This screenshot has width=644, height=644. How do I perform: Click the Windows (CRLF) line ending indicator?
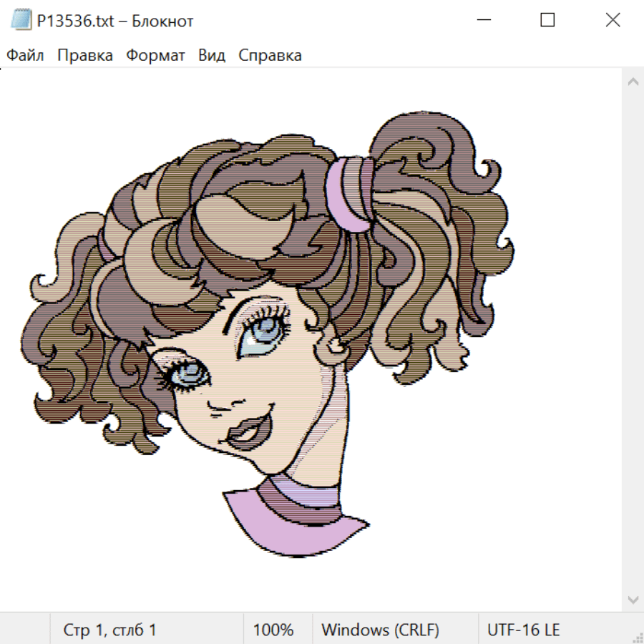[x=380, y=630]
